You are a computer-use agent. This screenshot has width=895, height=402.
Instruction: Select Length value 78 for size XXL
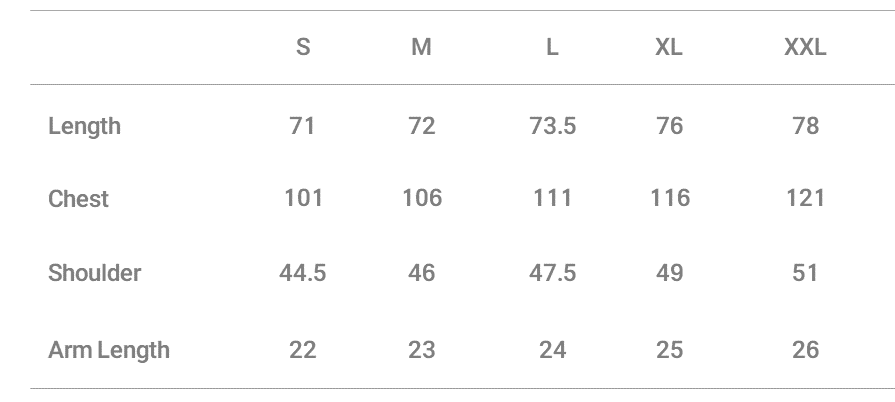(805, 126)
